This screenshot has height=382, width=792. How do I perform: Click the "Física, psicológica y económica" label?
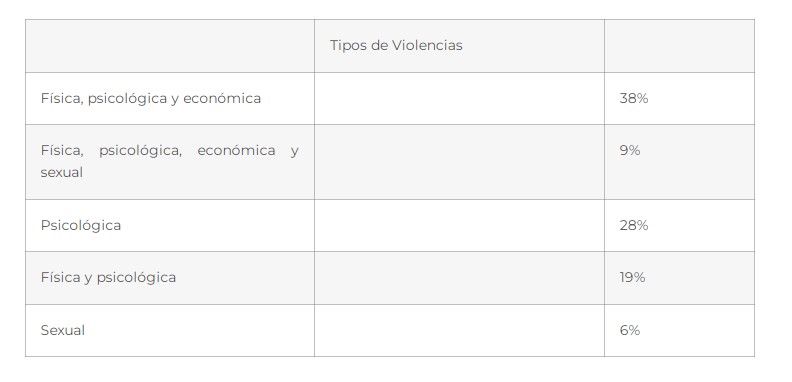pos(151,99)
